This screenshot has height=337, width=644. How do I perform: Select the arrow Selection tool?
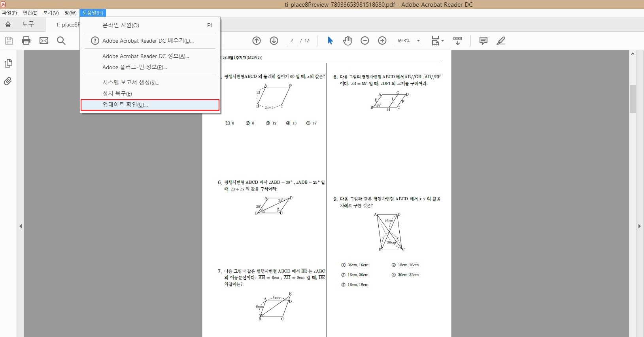pyautogui.click(x=330, y=41)
